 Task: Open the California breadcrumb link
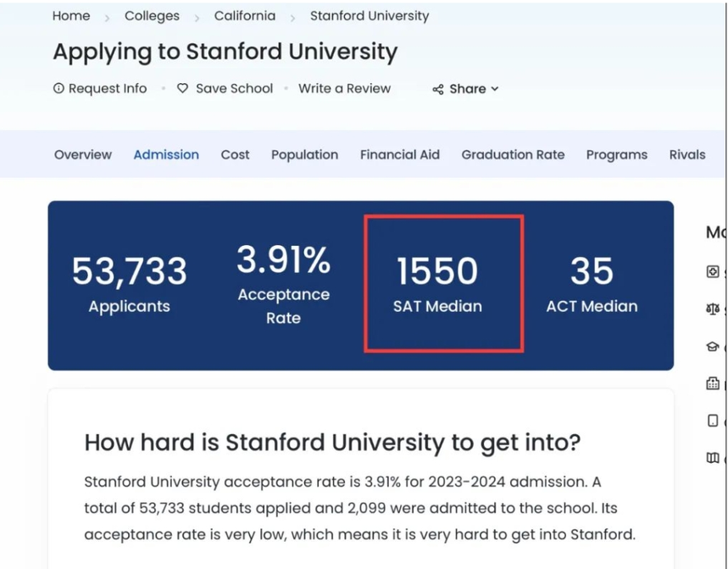coord(244,16)
